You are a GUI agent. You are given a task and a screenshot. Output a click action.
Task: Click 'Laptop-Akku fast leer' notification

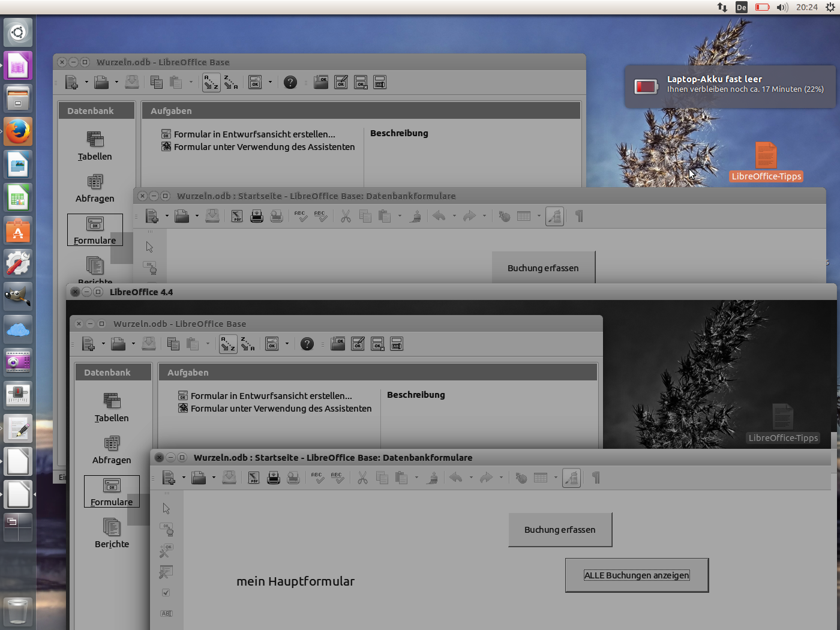tap(730, 86)
